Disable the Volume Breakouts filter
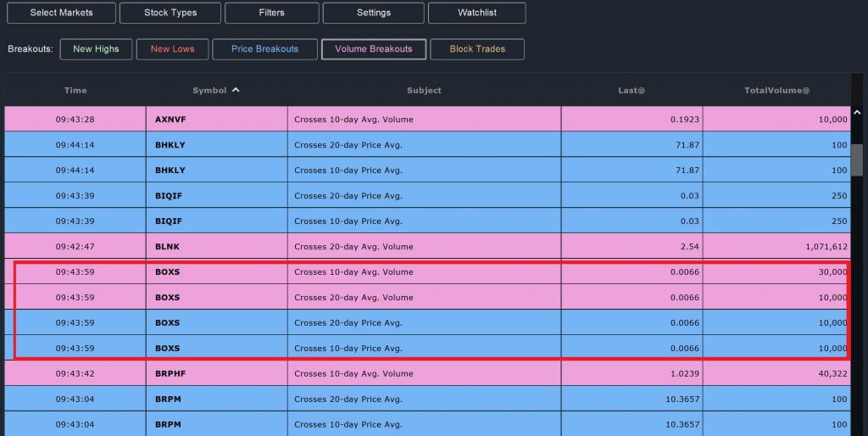The height and width of the screenshot is (436, 868). [374, 49]
